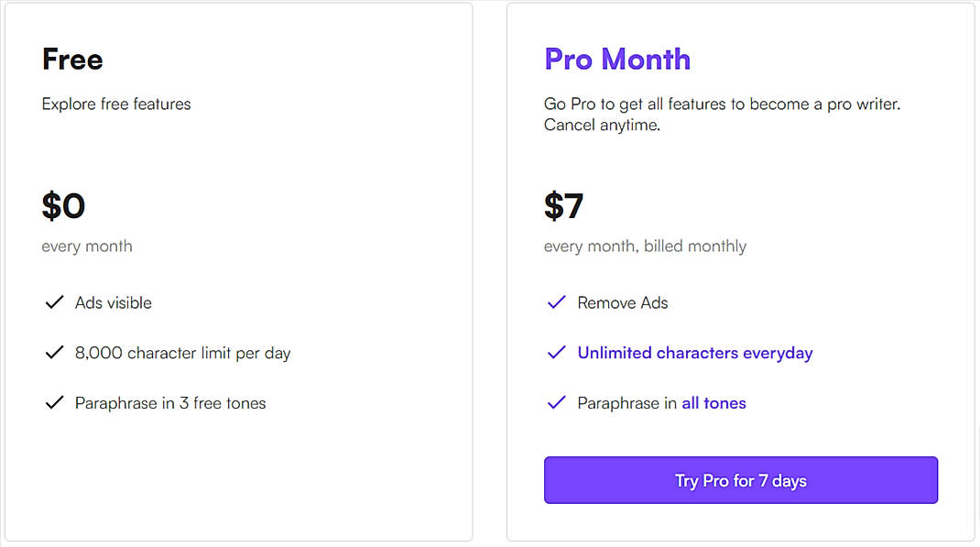Select the Ads visible feature row
Screen dimensions: 980x547
coord(112,302)
